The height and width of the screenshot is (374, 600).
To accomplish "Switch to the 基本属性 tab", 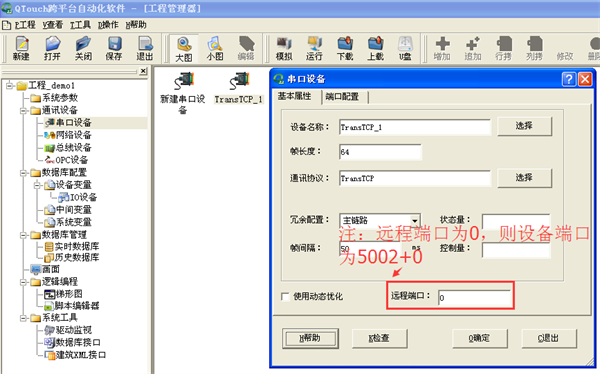I will coord(295,96).
